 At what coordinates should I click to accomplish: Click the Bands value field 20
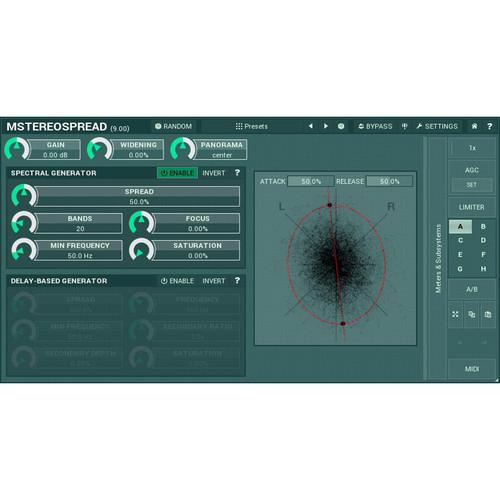[x=80, y=229]
